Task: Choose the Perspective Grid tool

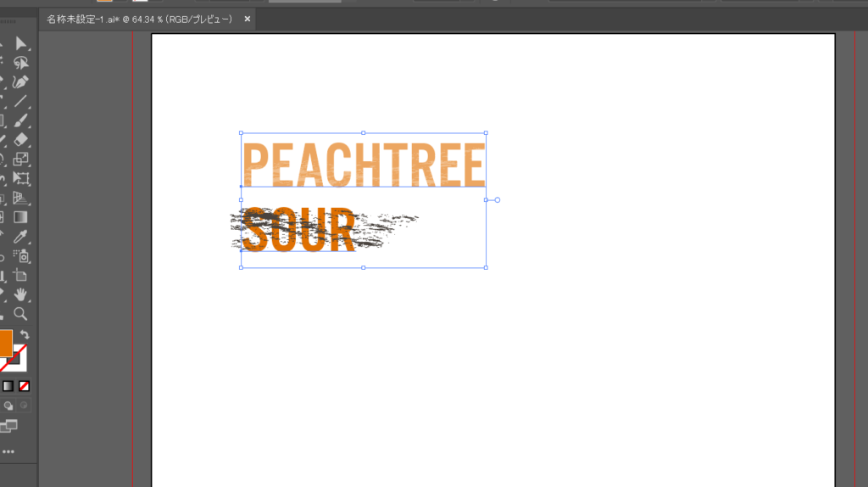Action: tap(20, 198)
